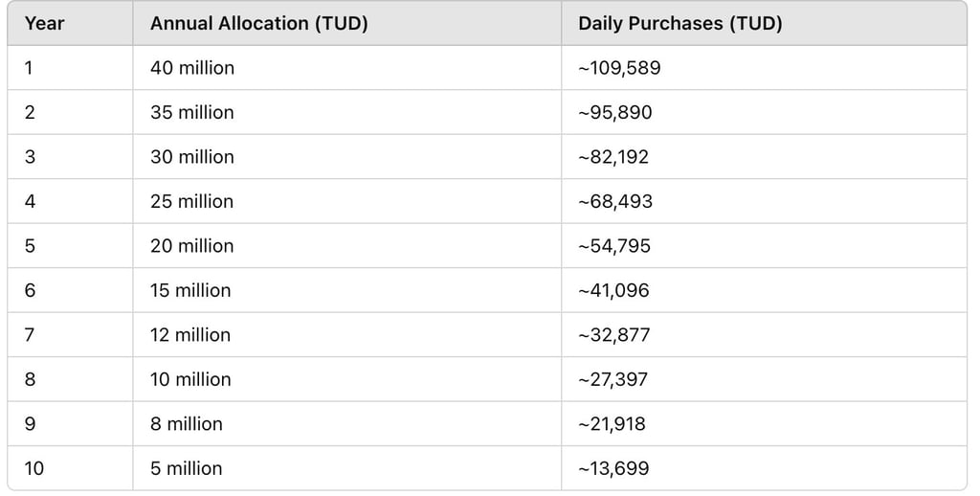Click the 12 million allocation cell

190,335
